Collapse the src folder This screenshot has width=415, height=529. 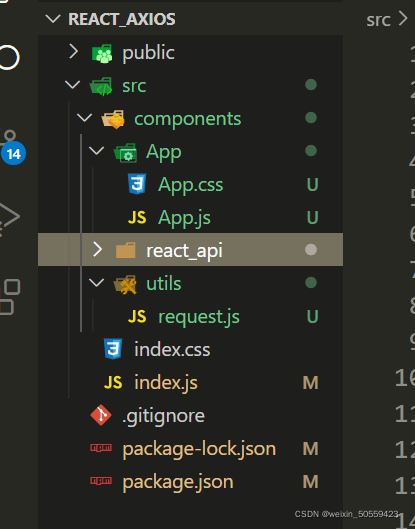click(72, 84)
